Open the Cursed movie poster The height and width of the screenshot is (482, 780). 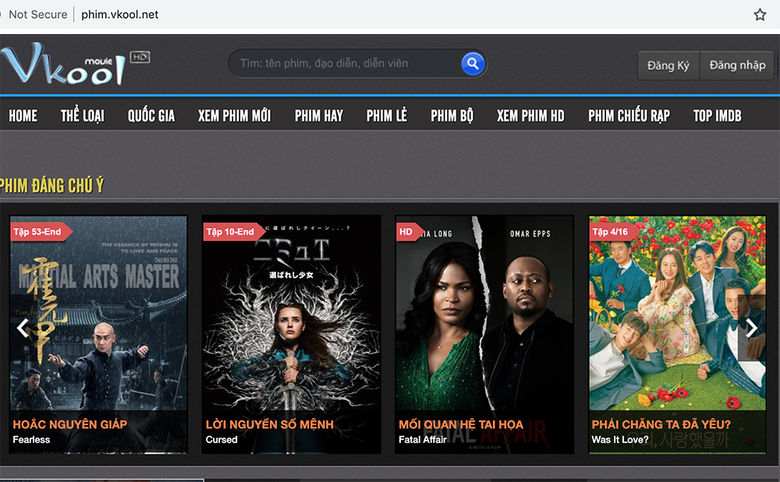click(291, 320)
